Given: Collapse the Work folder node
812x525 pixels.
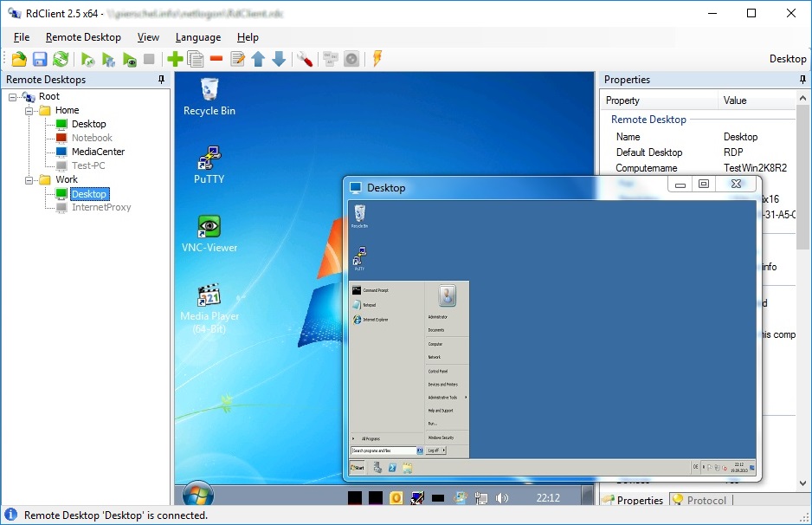Looking at the screenshot, I should click(29, 180).
